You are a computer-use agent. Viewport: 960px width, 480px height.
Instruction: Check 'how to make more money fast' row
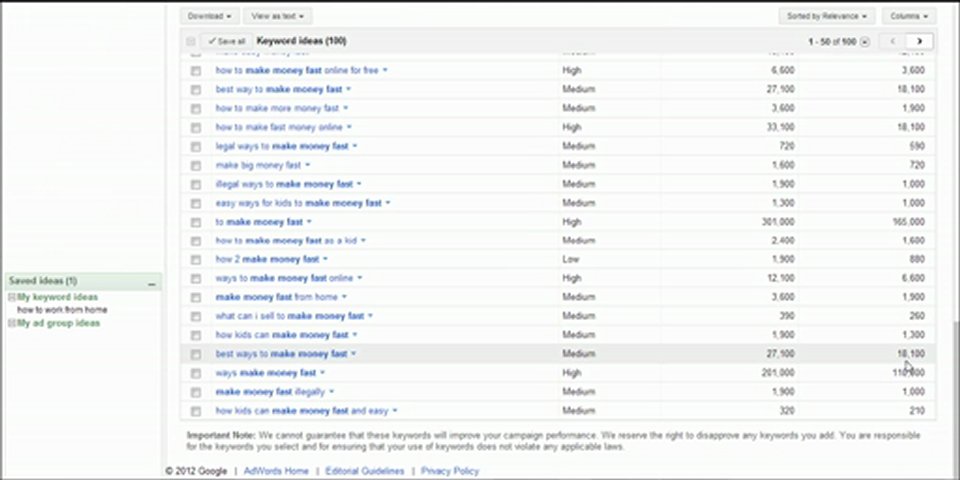(195, 109)
